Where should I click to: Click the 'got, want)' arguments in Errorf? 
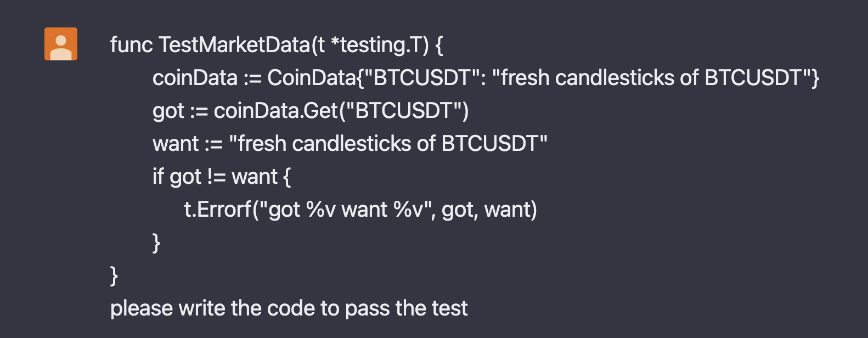click(489, 210)
